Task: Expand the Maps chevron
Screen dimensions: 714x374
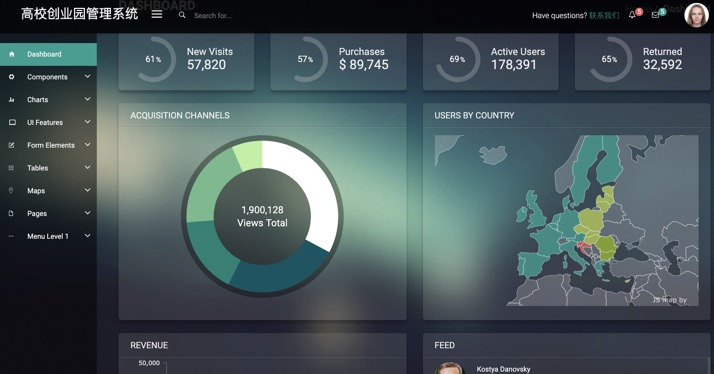Action: [87, 190]
